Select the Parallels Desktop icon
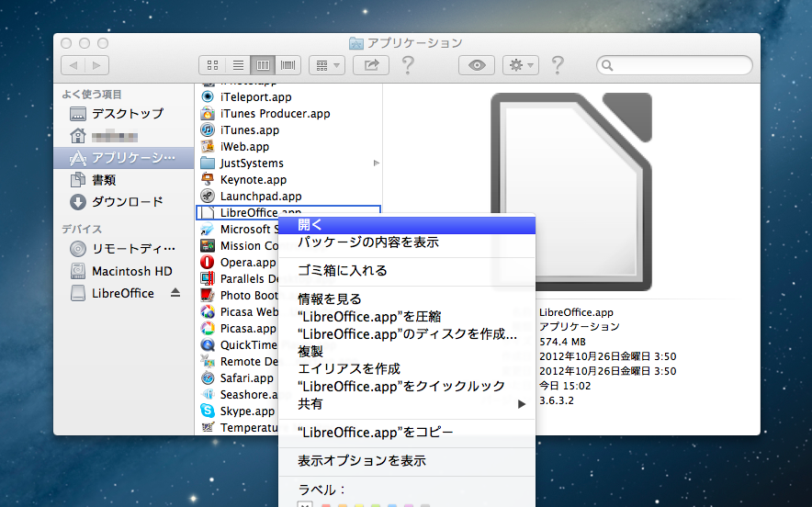 pyautogui.click(x=208, y=278)
